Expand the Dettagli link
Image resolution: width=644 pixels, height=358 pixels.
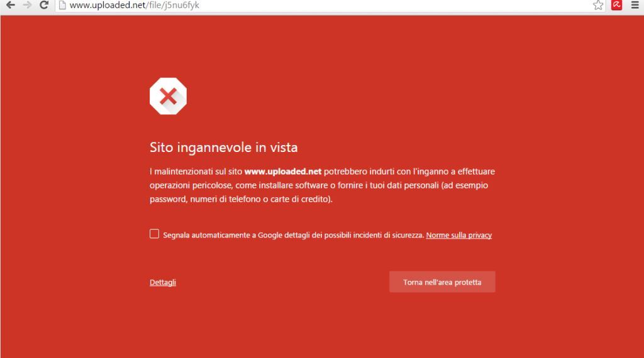[x=163, y=282]
